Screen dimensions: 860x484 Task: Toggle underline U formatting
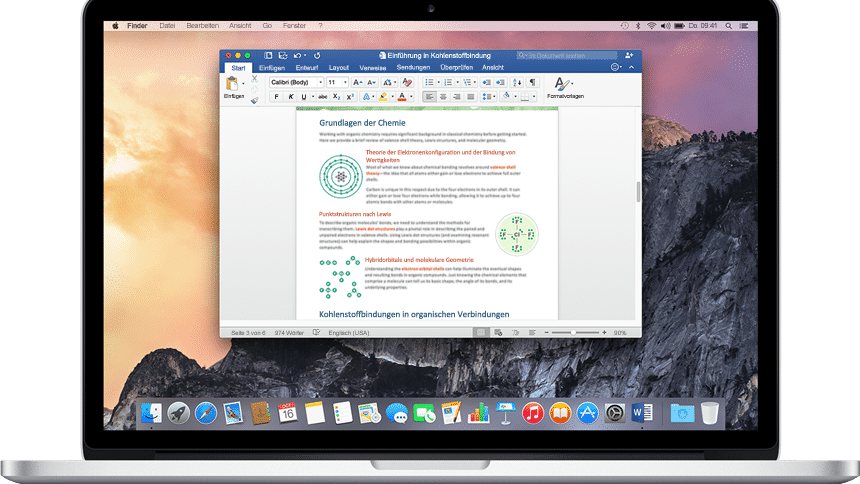[303, 97]
